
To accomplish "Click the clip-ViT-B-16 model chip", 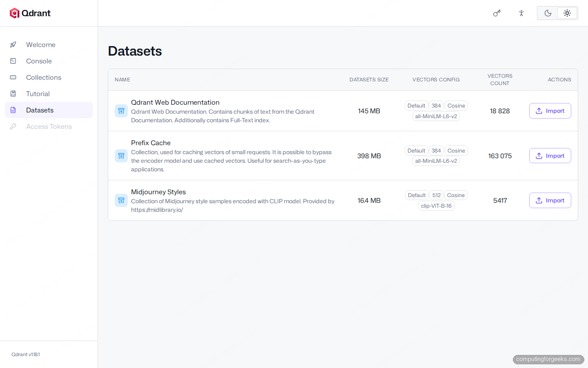I will tap(436, 206).
